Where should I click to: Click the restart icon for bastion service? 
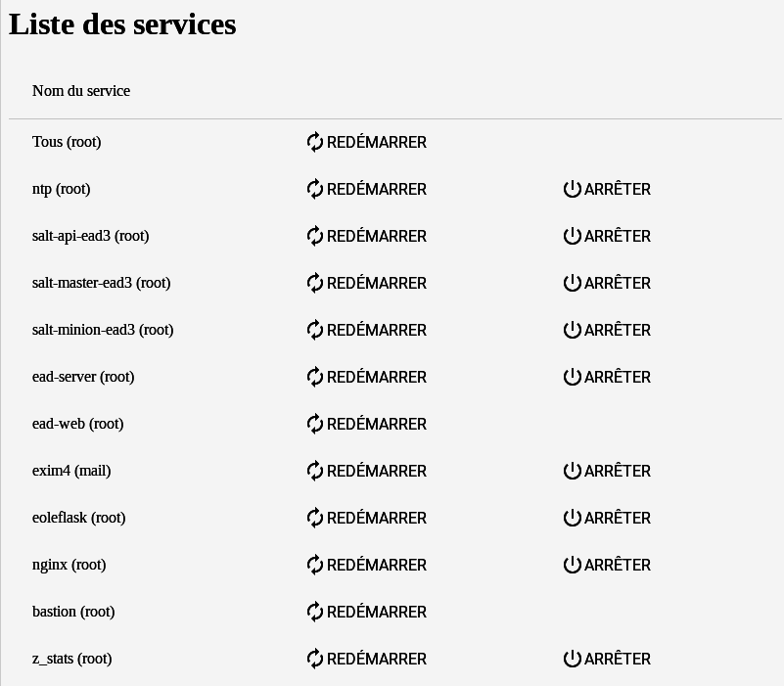[x=314, y=612]
